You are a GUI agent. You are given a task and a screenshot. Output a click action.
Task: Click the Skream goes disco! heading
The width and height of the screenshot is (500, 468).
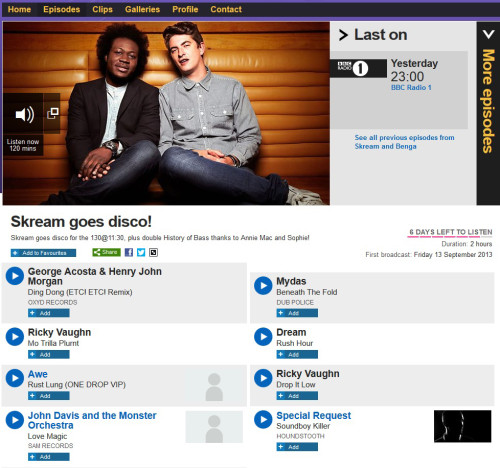tap(81, 222)
